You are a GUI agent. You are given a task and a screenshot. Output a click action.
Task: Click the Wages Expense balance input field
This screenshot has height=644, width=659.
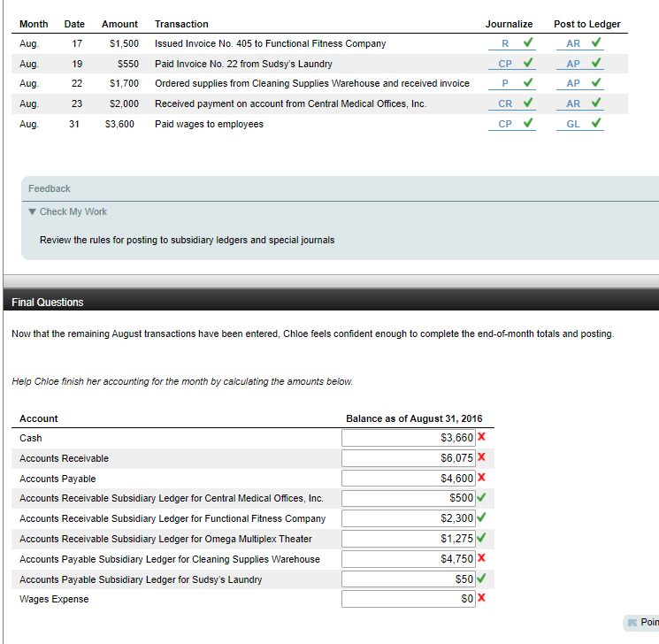408,599
